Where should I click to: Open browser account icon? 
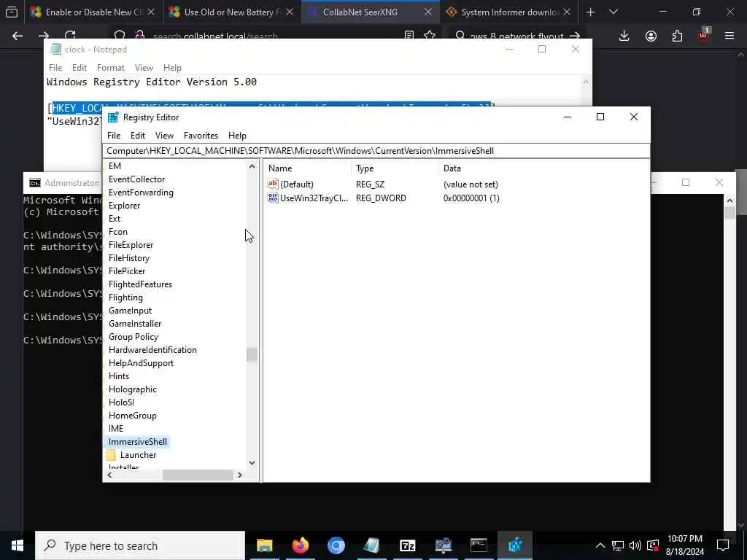(651, 36)
